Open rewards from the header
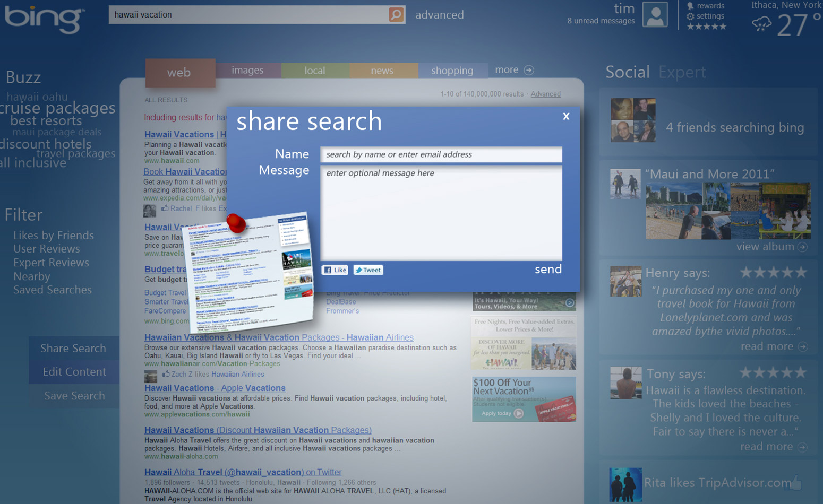Viewport: 823px width, 504px height. 706,6
